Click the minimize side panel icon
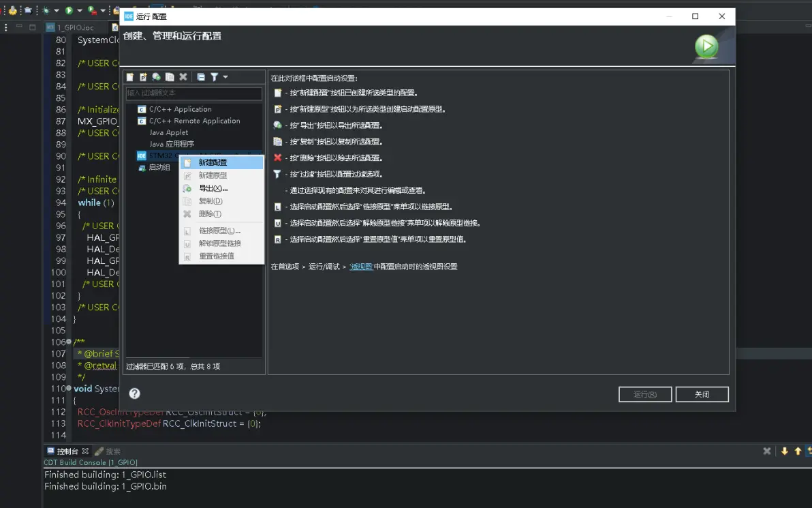The width and height of the screenshot is (812, 508). tap(19, 27)
